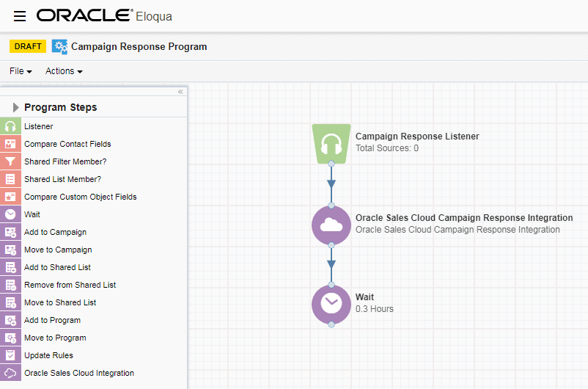Click the Compare Custom Object Fields icon
Screen dimensions: 588x389
pyautogui.click(x=10, y=197)
